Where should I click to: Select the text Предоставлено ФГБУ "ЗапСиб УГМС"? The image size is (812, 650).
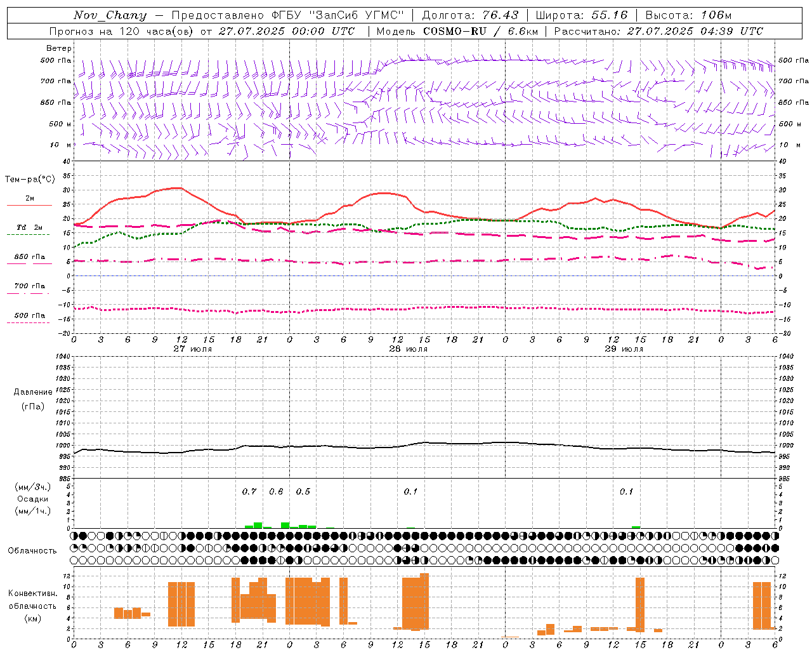[289, 15]
